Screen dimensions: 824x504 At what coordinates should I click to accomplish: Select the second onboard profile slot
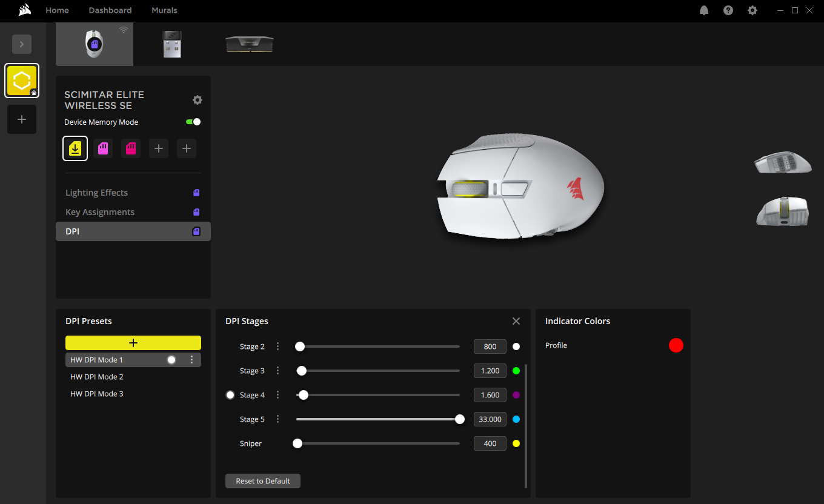pos(103,148)
